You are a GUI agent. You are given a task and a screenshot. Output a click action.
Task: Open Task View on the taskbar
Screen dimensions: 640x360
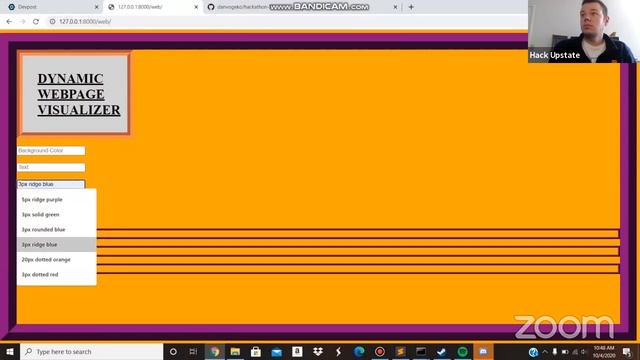tap(193, 351)
